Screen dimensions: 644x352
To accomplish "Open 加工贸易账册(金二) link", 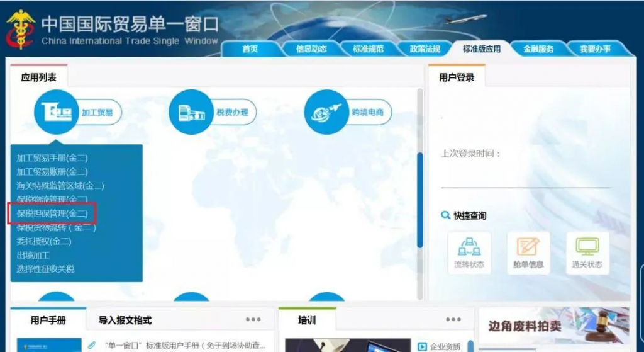I will coord(52,172).
